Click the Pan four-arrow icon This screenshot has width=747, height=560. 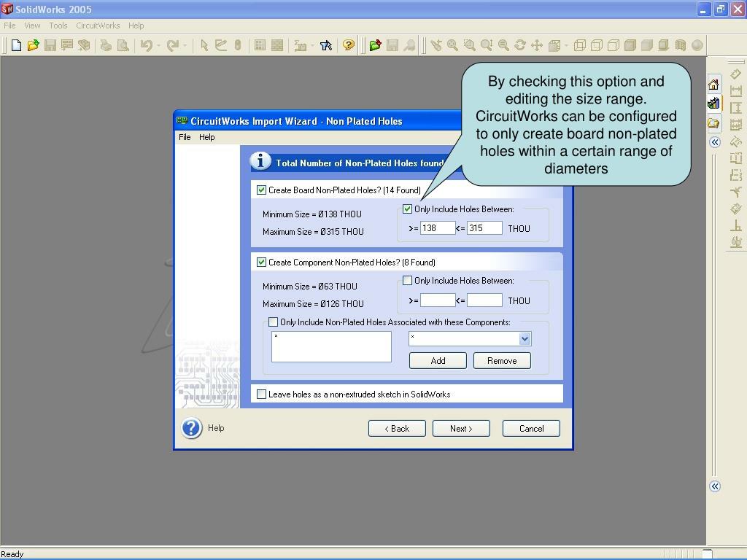click(537, 45)
